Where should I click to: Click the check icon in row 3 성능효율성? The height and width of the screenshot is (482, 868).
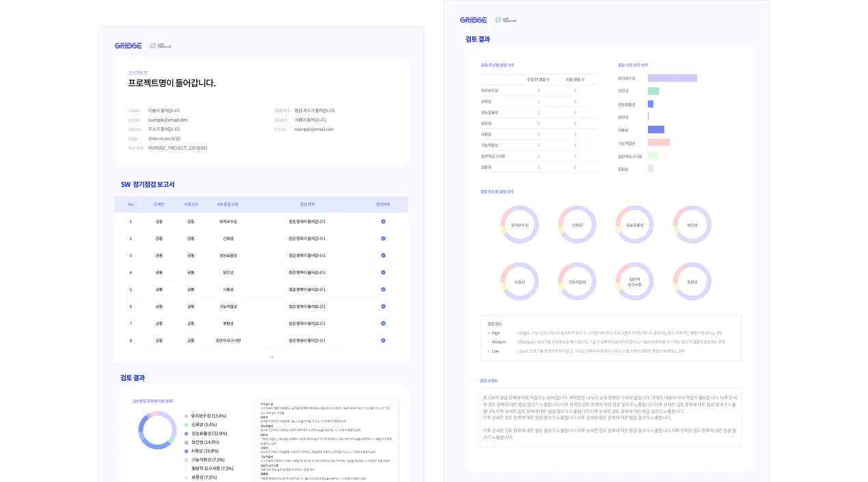pyautogui.click(x=383, y=255)
